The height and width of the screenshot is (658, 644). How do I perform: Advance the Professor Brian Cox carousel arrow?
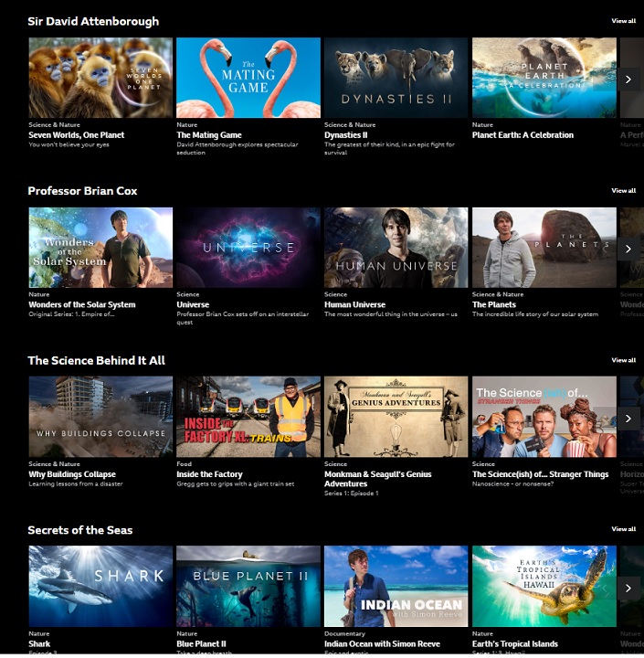[628, 249]
